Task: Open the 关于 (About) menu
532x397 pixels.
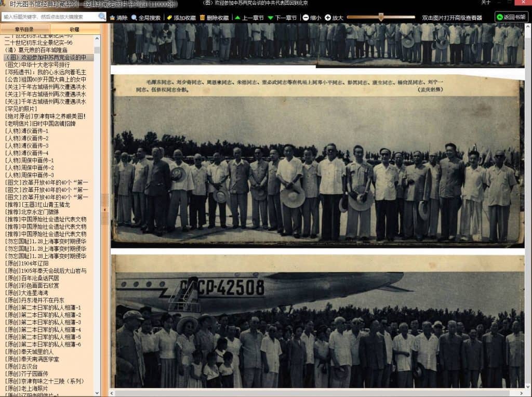Action: click(x=486, y=3)
